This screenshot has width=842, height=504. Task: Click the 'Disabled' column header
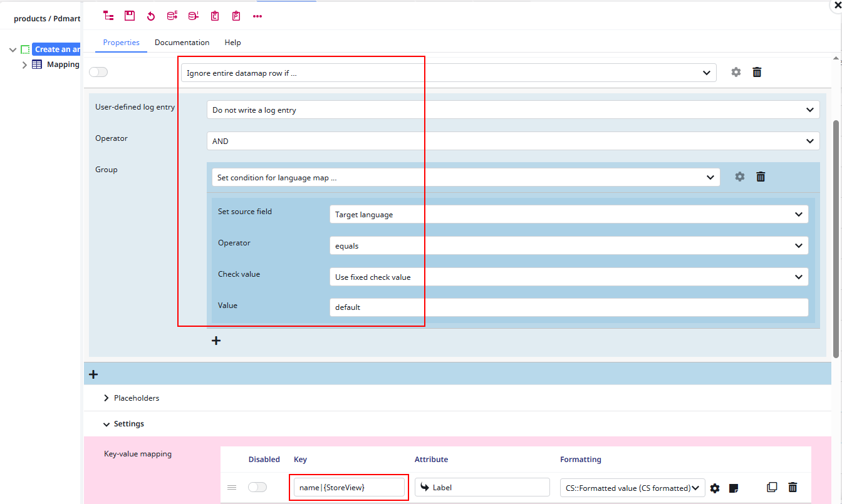(x=264, y=460)
